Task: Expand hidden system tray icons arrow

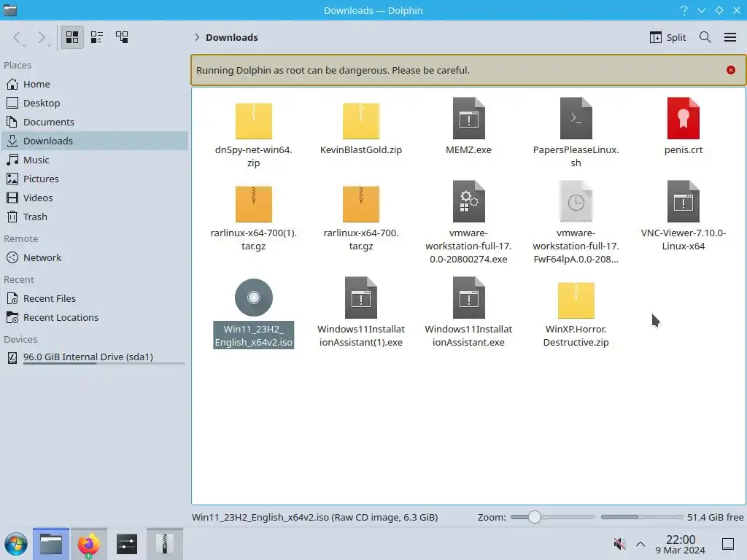Action: point(640,544)
